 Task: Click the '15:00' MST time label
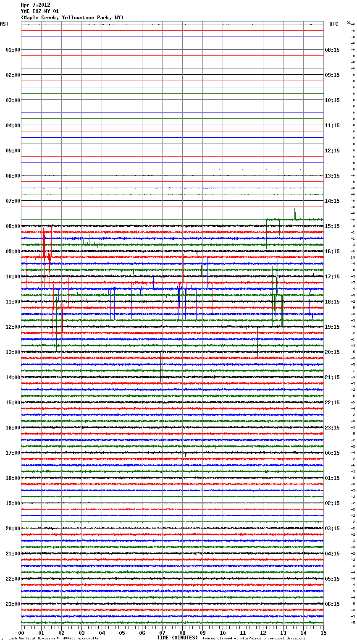[x=13, y=403]
